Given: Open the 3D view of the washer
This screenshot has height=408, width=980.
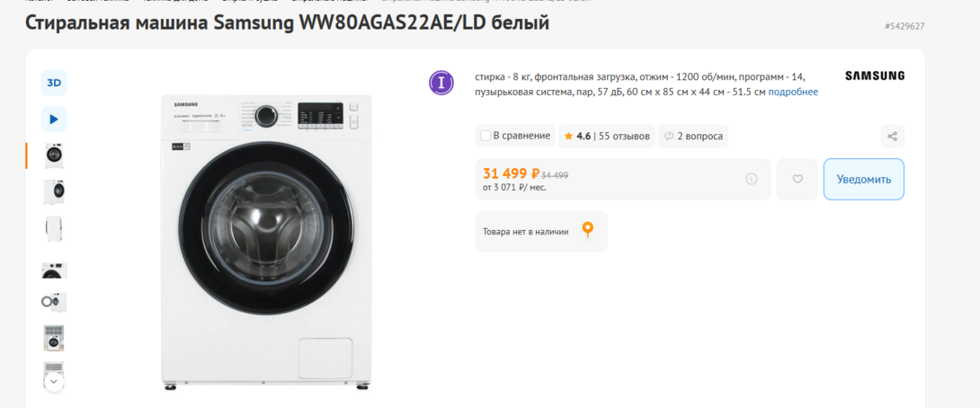Looking at the screenshot, I should pos(54,83).
